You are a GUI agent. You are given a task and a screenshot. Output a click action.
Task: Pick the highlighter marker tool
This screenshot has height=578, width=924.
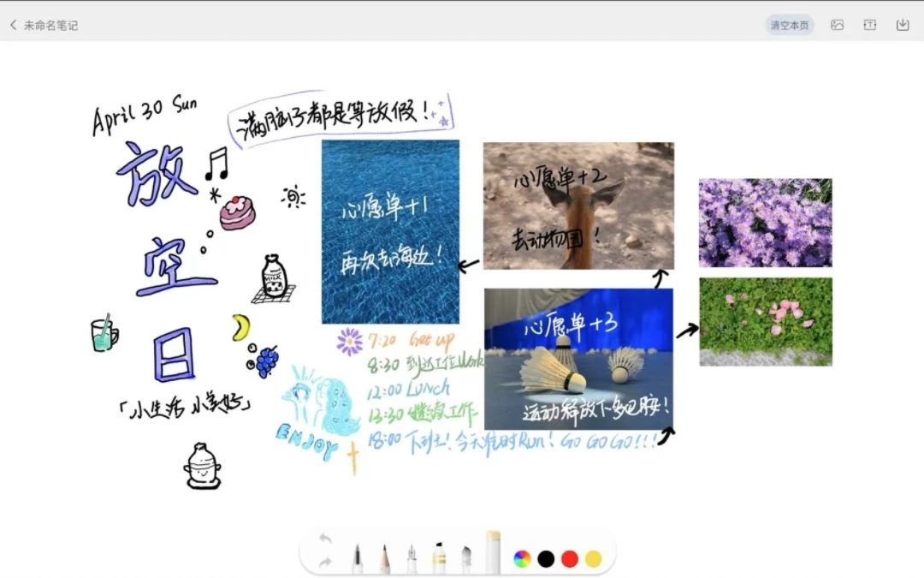click(x=439, y=553)
